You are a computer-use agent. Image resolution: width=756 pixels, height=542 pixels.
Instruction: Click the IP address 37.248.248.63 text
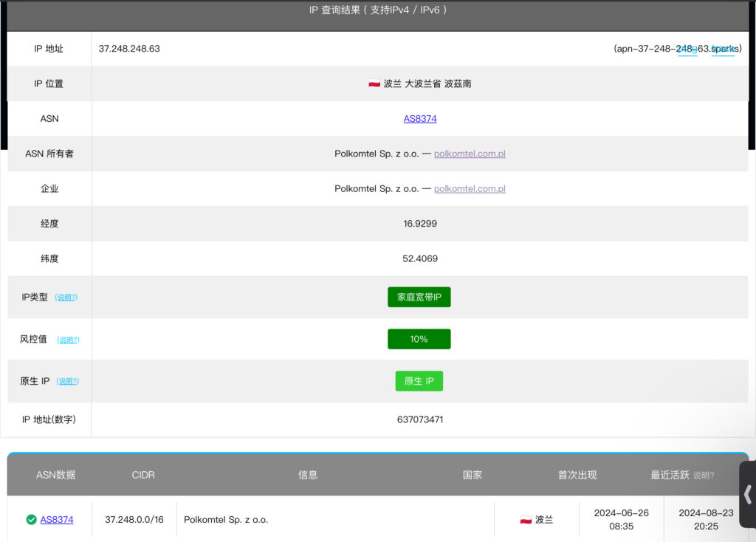tap(129, 49)
